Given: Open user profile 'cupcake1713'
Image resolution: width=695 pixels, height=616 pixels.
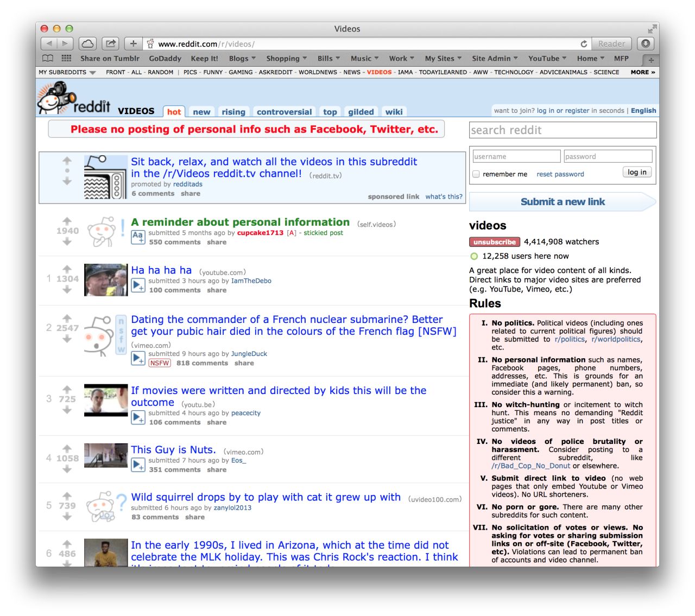Looking at the screenshot, I should tap(260, 233).
